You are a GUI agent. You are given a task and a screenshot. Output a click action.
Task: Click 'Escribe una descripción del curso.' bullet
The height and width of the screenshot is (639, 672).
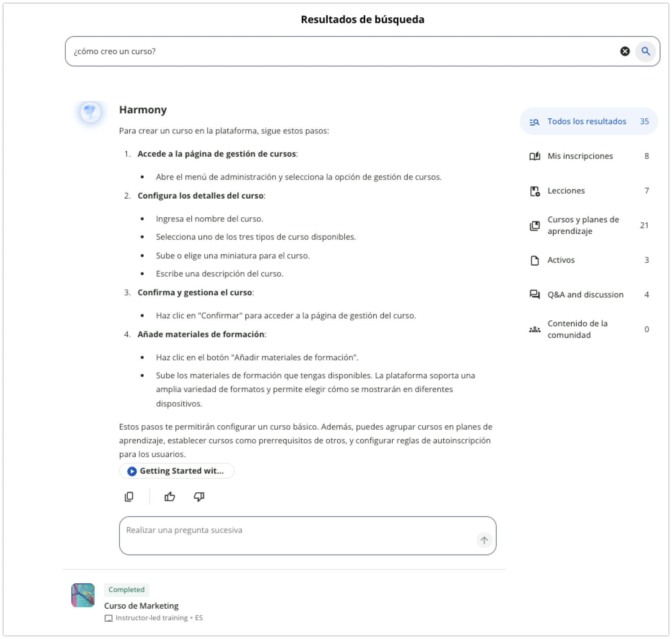click(219, 274)
